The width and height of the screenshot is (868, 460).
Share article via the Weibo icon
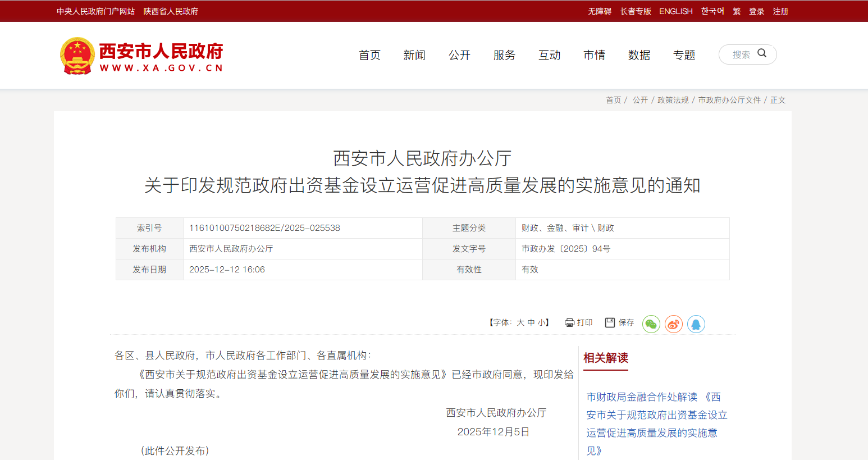673,324
